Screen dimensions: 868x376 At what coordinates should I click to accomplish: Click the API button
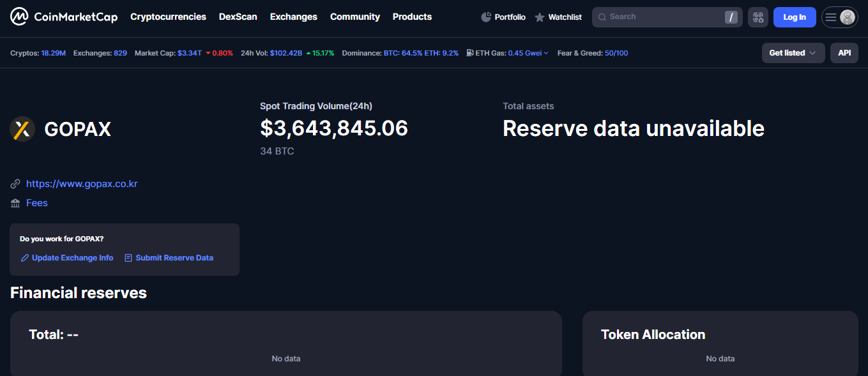[844, 53]
